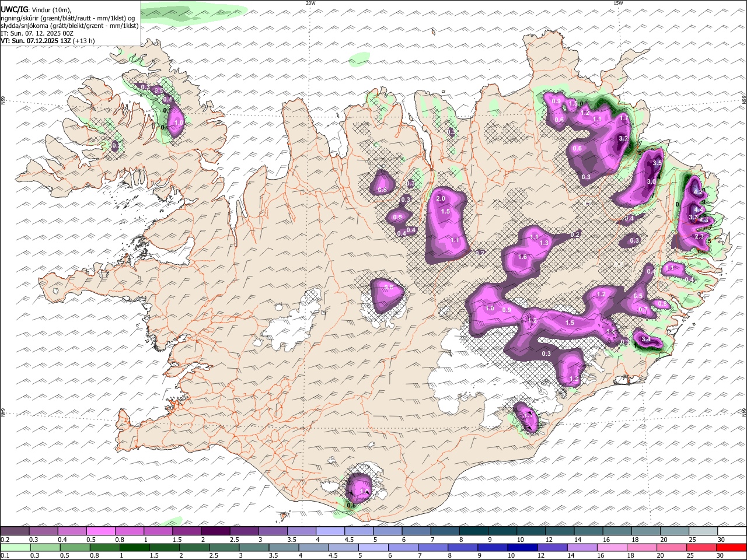This screenshot has height=560, width=747.
Task: Click the white last swatch of snow scale
Action: (732, 531)
